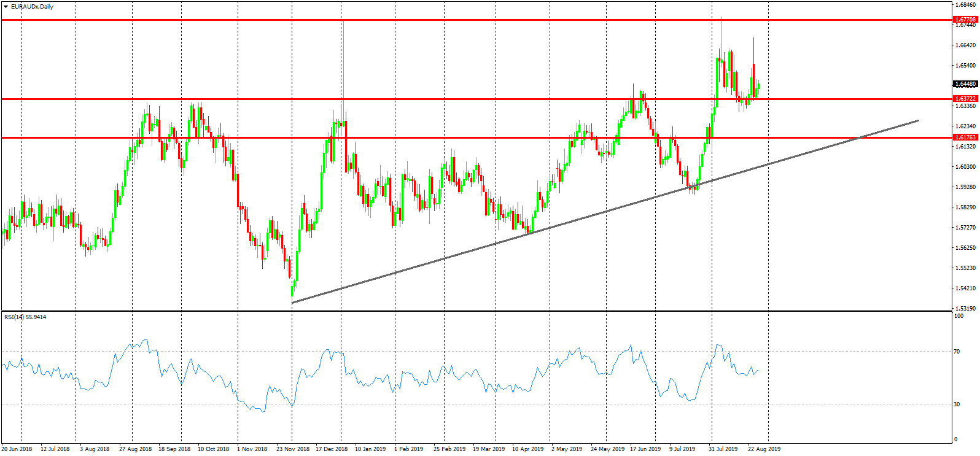Click the 17 Jun 2019 date label
The image size is (980, 456).
coord(645,449)
